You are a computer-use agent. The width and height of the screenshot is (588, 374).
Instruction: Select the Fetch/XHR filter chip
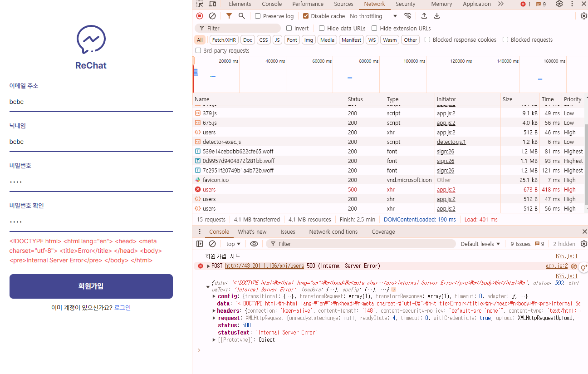[224, 40]
